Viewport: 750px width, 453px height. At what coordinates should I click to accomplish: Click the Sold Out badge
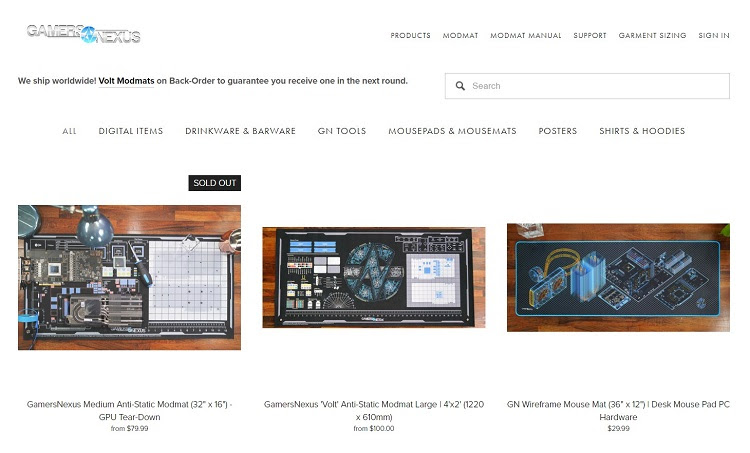coord(215,183)
